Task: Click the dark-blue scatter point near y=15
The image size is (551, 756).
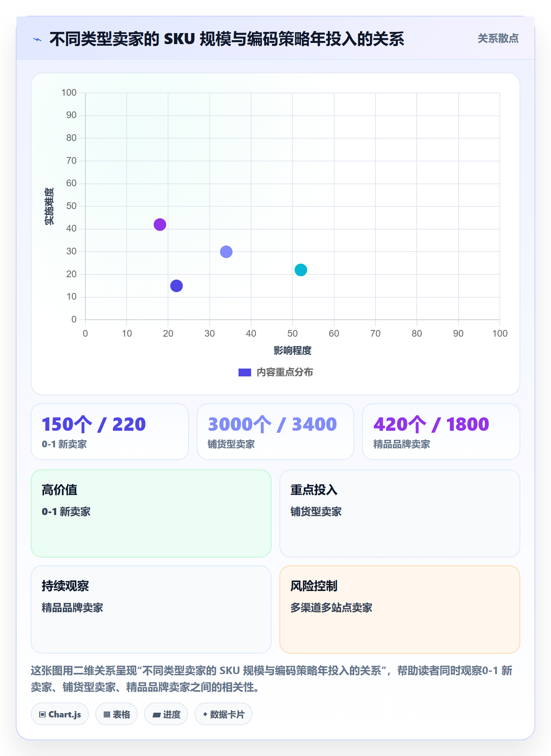Action: (x=176, y=286)
